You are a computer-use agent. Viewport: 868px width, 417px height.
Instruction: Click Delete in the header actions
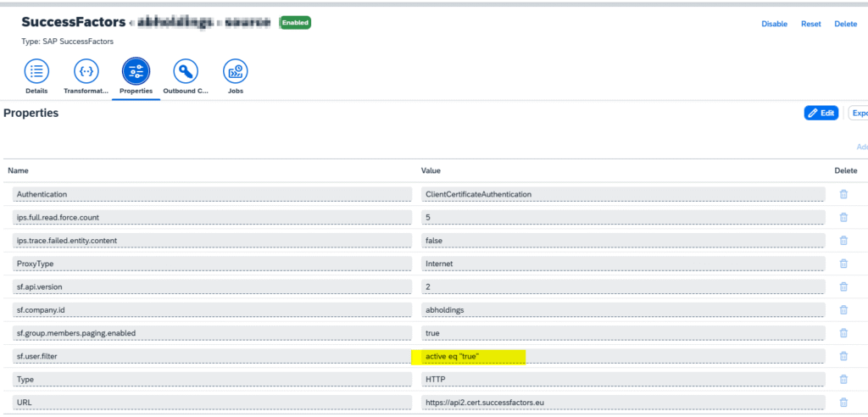click(x=845, y=24)
